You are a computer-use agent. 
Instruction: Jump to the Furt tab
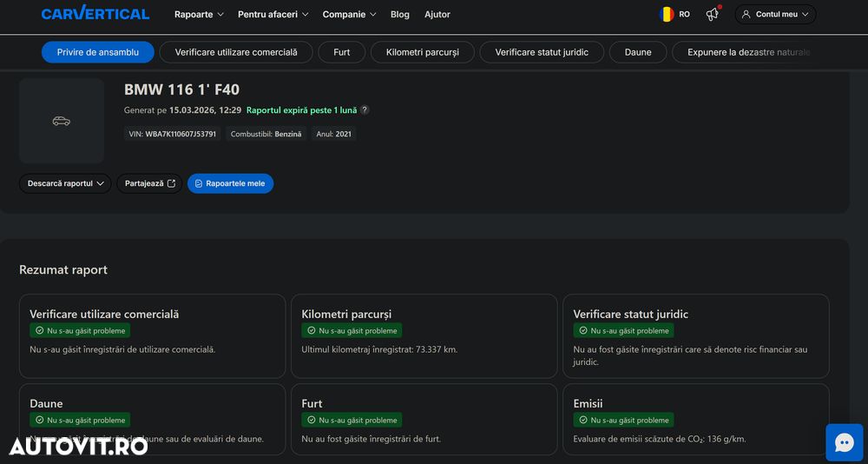click(x=342, y=52)
